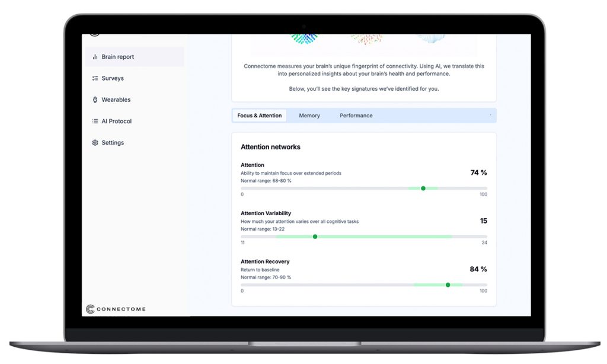The image size is (607, 364).
Task: Click the 74 % attention score
Action: click(478, 173)
